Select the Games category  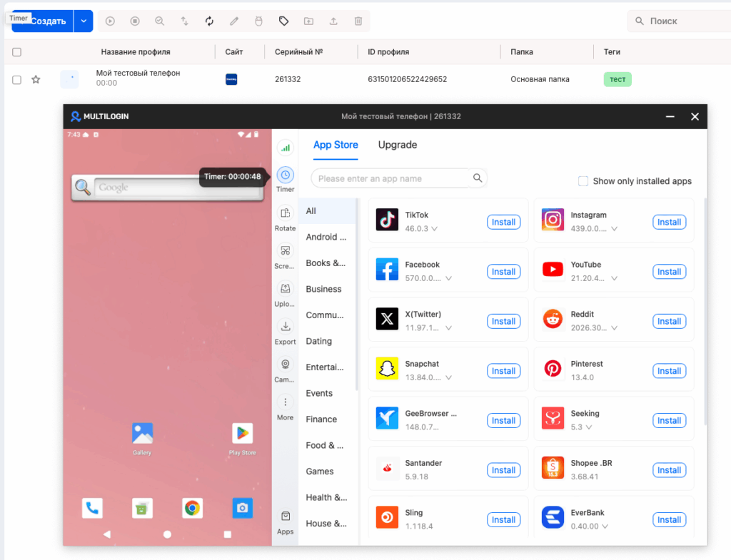(x=327, y=472)
